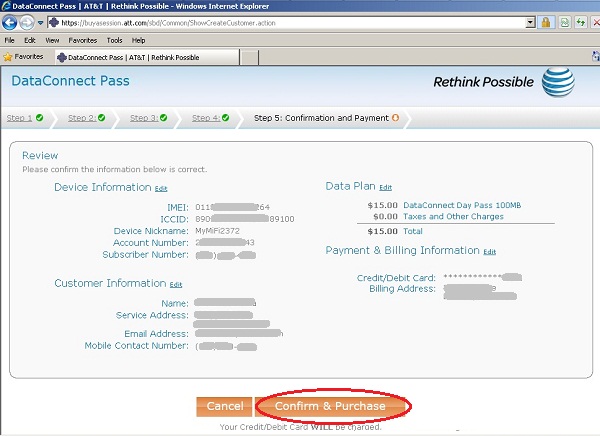Open the File menu
The width and height of the screenshot is (600, 436).
click(10, 40)
